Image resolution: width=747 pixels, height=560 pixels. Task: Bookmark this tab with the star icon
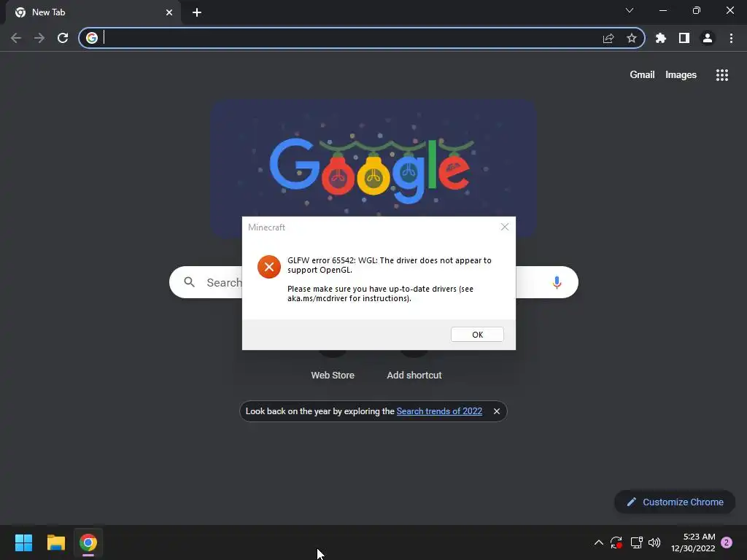click(x=632, y=38)
